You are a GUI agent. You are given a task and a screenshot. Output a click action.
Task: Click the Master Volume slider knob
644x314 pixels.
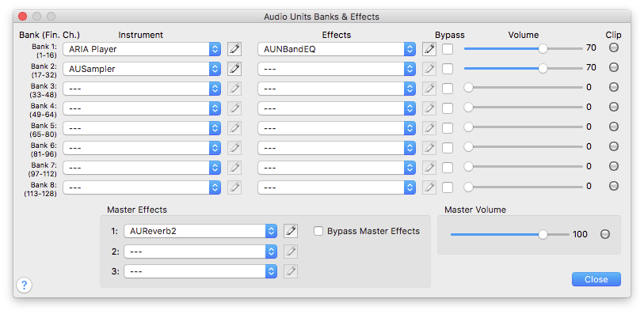pos(543,234)
